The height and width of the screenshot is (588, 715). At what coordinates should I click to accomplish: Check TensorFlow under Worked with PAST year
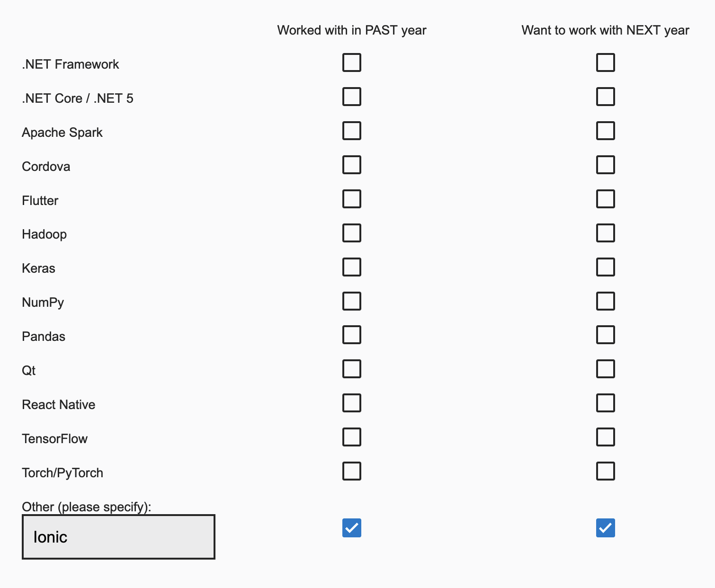click(351, 437)
